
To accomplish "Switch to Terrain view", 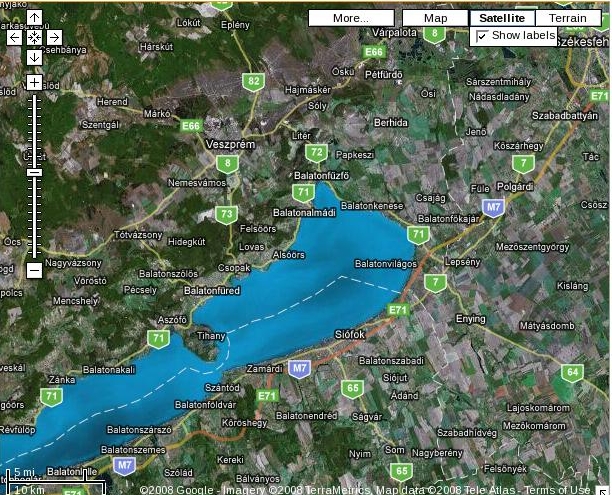I will point(568,18).
